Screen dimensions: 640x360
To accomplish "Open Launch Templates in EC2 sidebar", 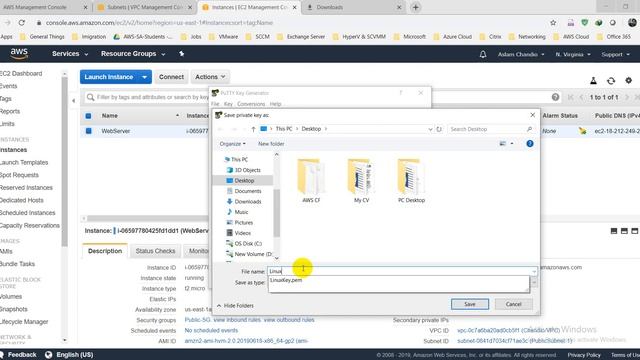I will click(x=24, y=162).
